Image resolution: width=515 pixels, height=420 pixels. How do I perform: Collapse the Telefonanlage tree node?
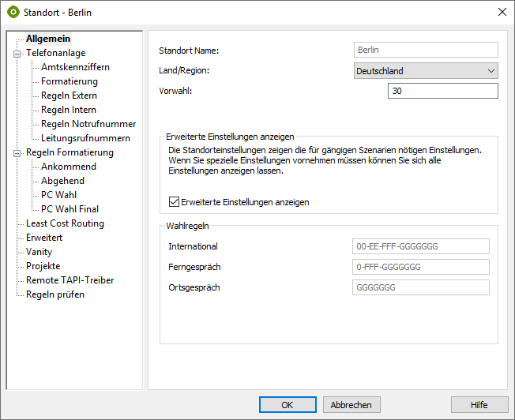point(15,54)
